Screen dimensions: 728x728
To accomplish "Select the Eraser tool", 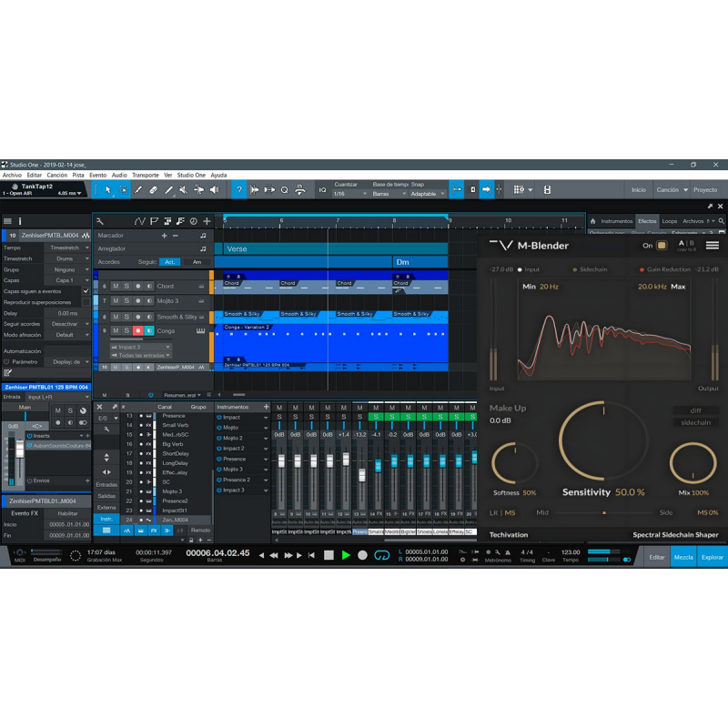I will (153, 189).
